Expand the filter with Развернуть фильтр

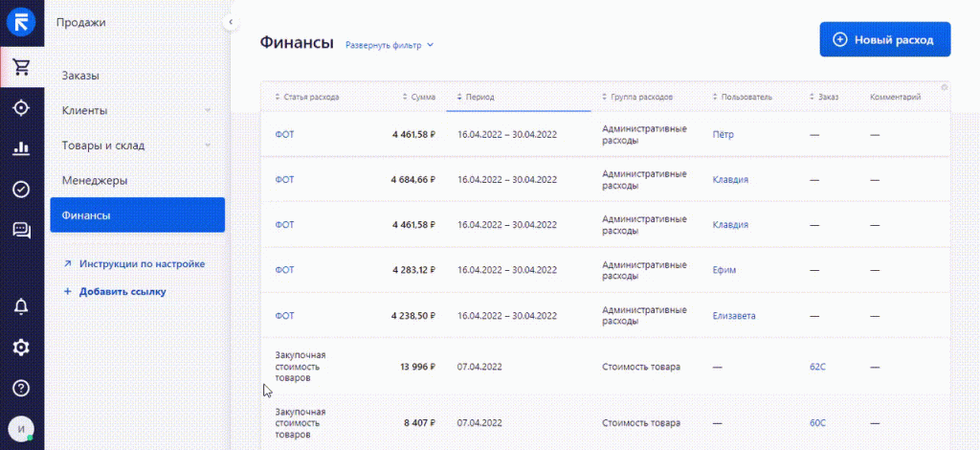(390, 45)
